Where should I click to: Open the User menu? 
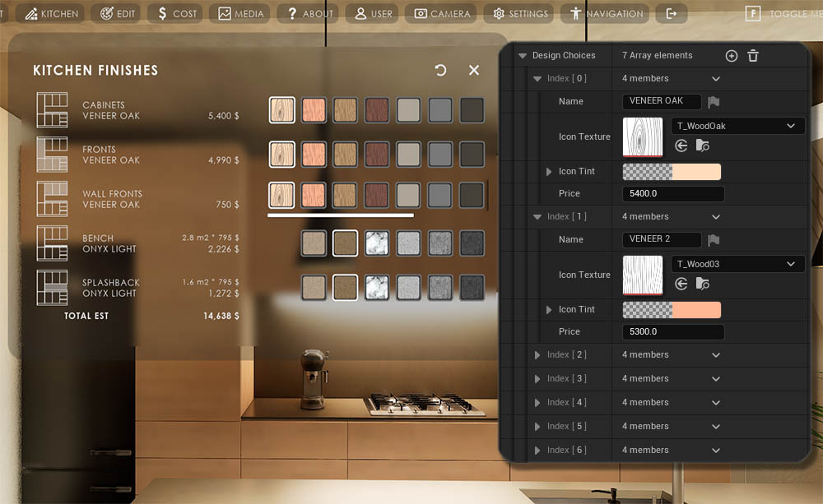click(373, 14)
